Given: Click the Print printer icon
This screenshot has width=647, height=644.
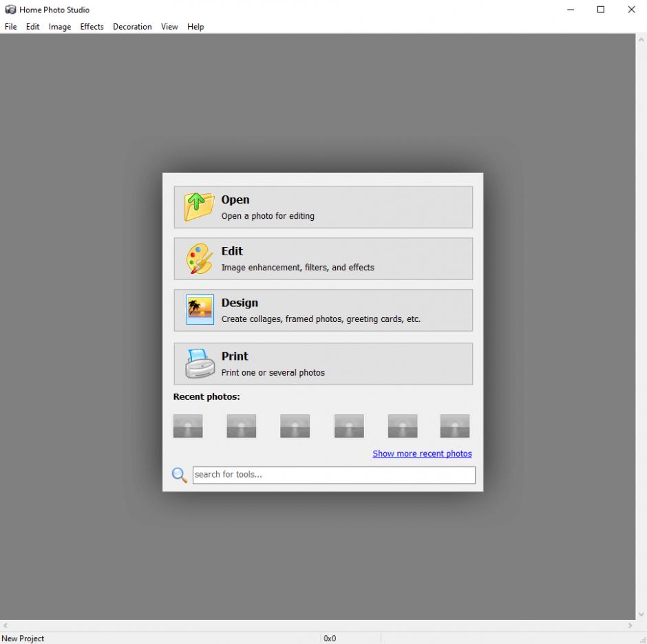Looking at the screenshot, I should pos(200,363).
